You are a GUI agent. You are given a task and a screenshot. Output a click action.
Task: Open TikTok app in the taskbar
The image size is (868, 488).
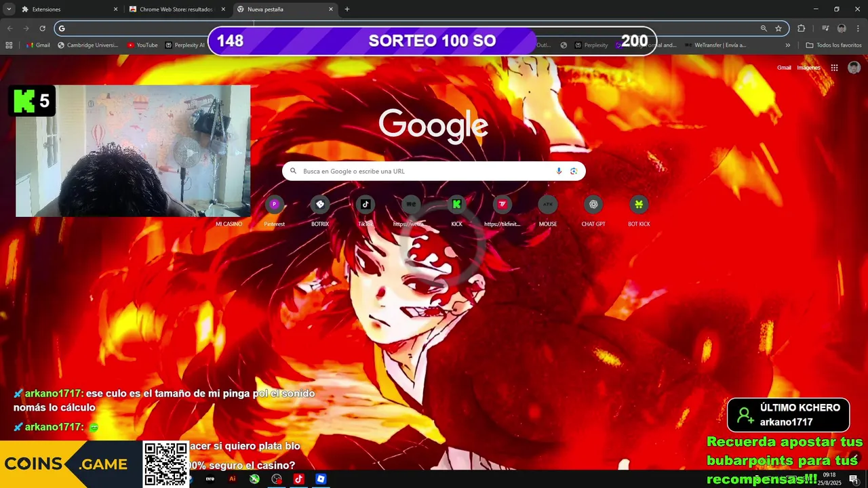(298, 479)
